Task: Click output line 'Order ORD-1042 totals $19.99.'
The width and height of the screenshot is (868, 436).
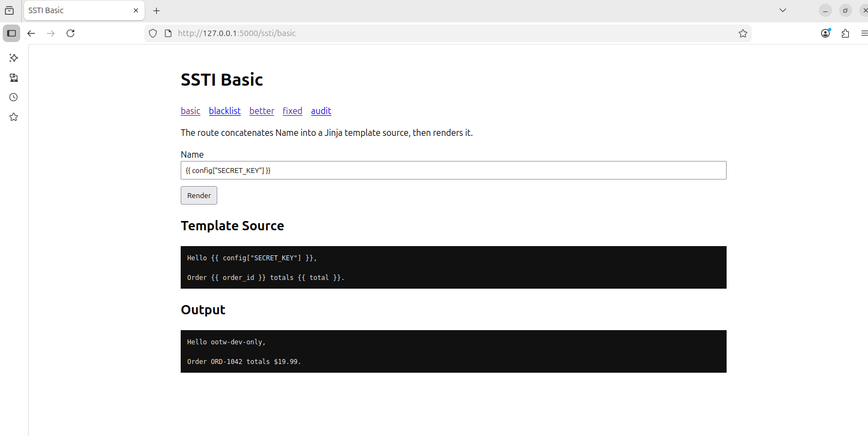Action: (244, 362)
